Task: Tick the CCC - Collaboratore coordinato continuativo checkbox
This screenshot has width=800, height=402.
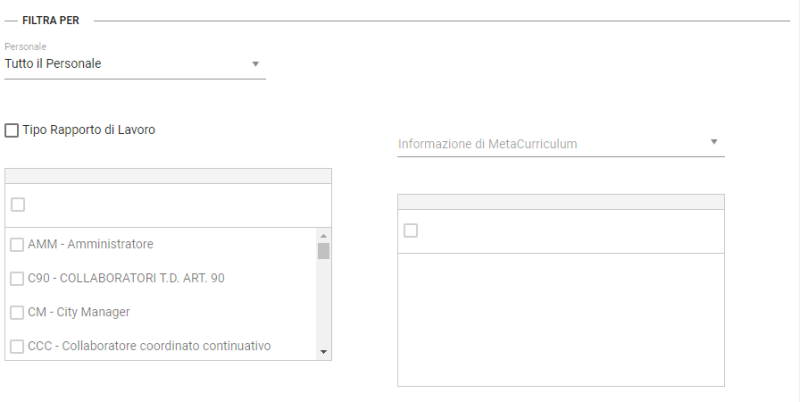Action: pos(17,347)
